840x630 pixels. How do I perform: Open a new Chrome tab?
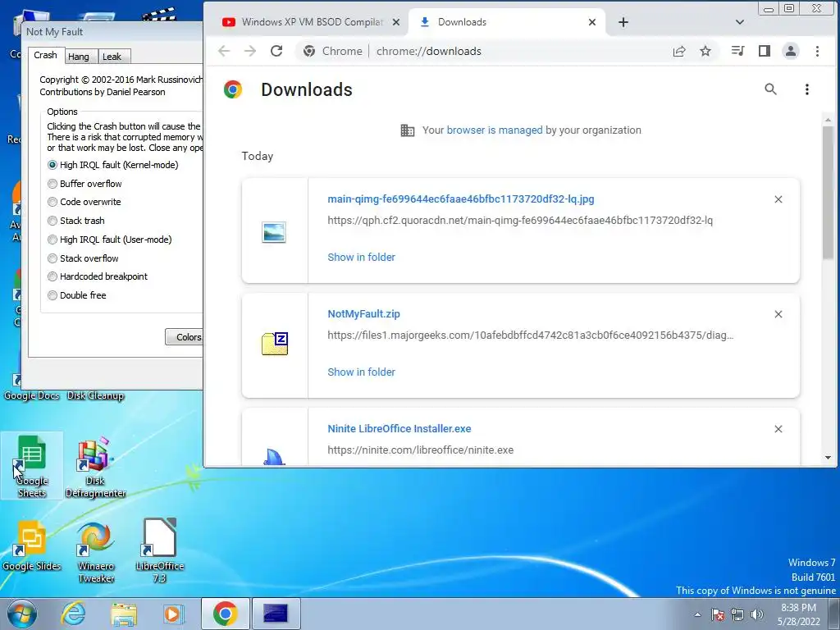point(623,22)
